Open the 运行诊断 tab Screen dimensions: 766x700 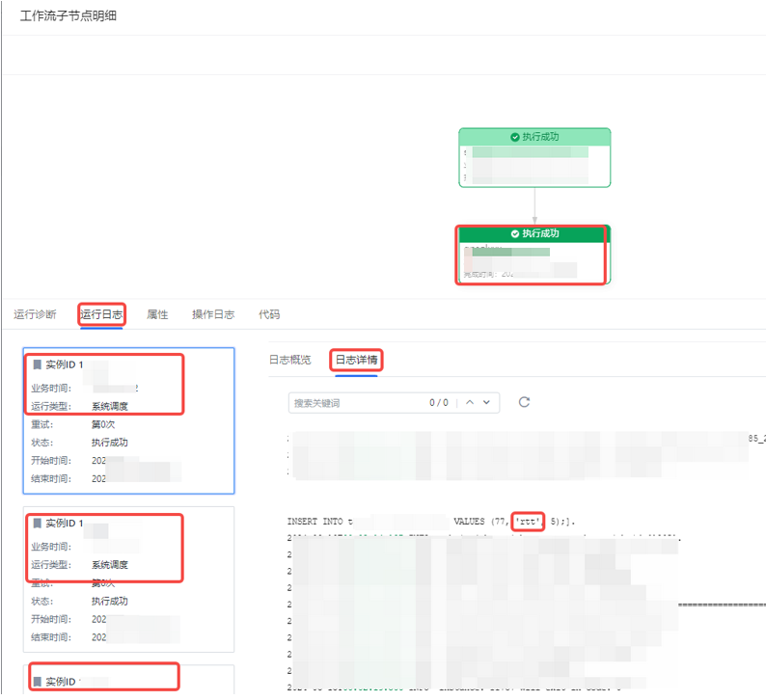point(35,314)
